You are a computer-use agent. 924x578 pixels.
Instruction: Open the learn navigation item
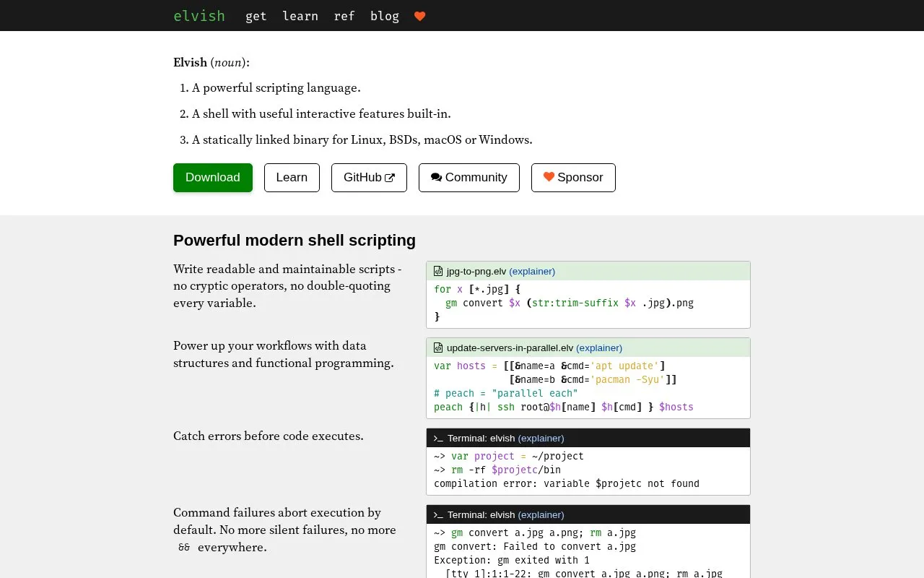[300, 16]
